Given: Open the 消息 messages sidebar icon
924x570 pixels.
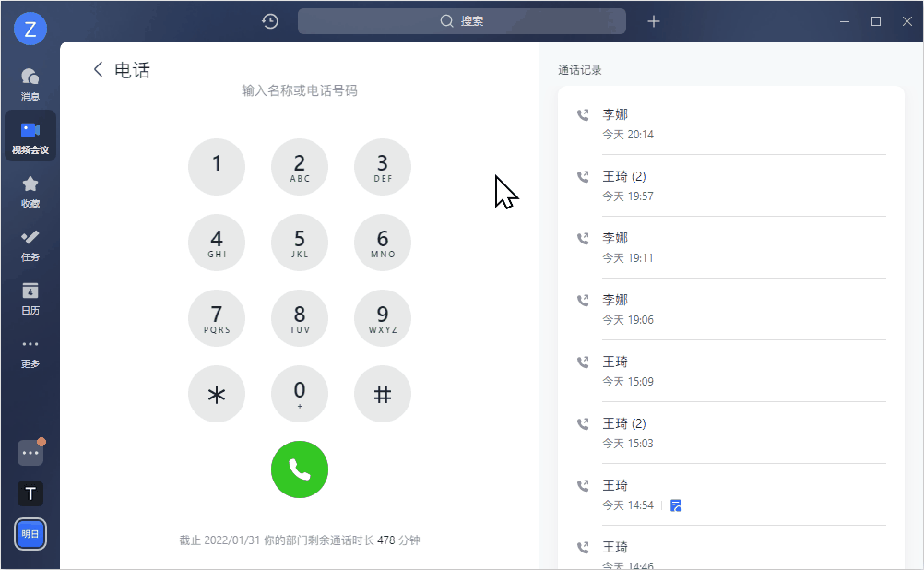Looking at the screenshot, I should tap(30, 84).
